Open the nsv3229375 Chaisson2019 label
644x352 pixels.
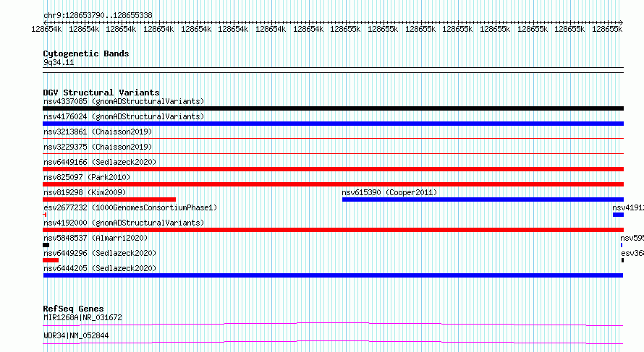pos(98,147)
